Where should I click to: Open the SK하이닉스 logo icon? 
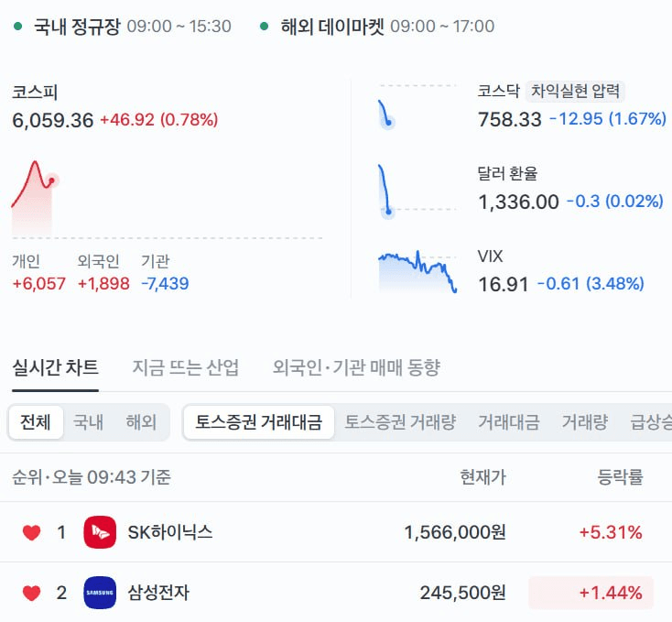[x=100, y=532]
